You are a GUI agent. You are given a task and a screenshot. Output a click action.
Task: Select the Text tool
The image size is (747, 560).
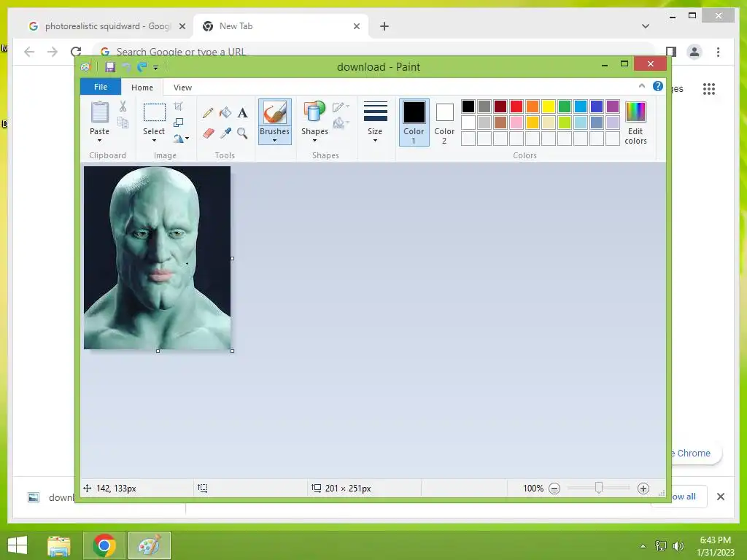(x=242, y=113)
